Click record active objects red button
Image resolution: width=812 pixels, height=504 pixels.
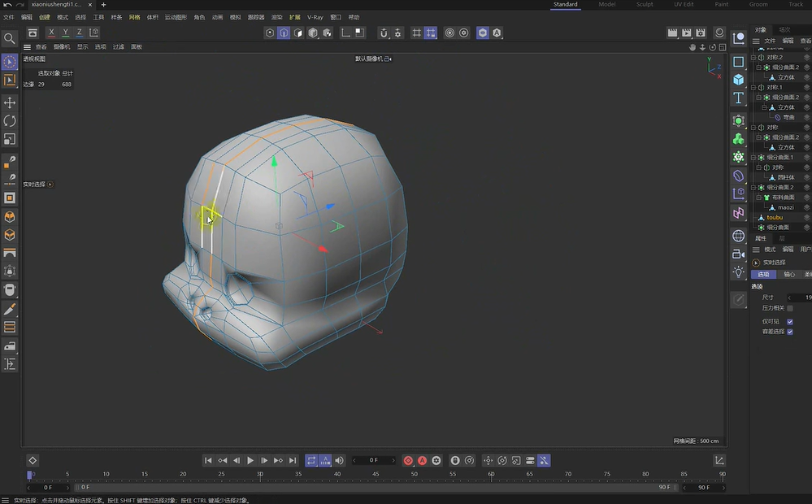coord(408,460)
